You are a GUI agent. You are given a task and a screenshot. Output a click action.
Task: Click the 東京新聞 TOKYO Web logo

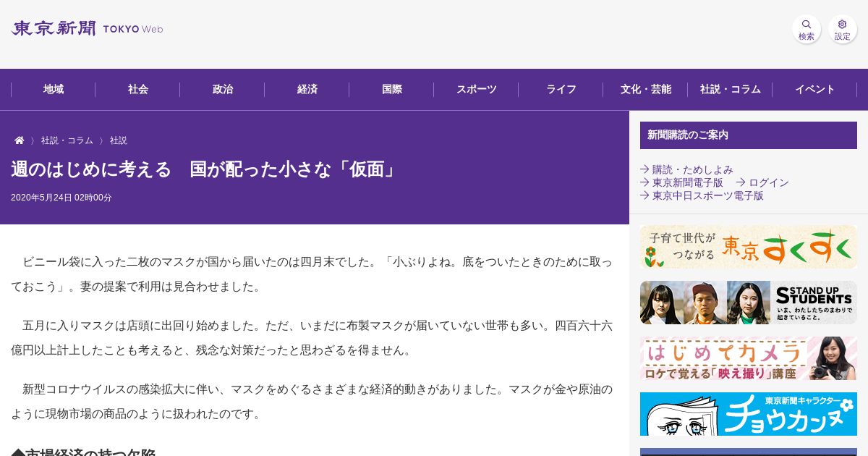[88, 29]
